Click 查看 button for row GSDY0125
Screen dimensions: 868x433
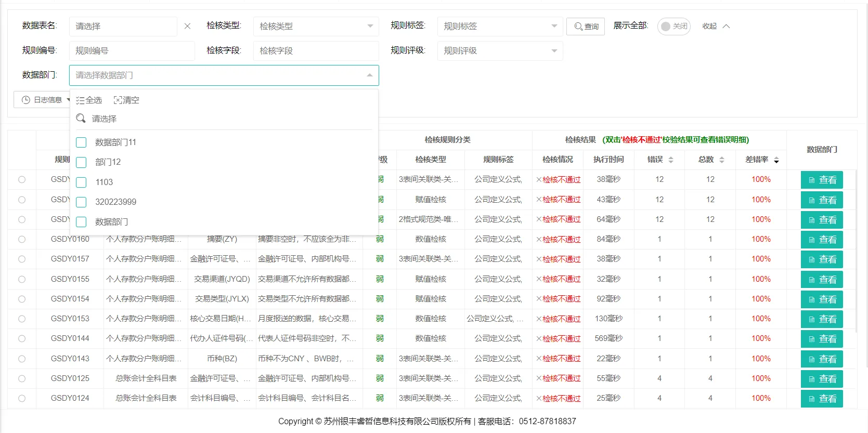click(x=822, y=379)
